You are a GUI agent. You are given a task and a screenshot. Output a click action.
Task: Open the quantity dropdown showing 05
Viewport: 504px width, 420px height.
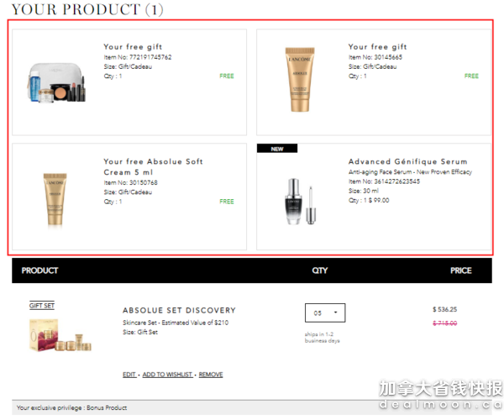click(x=325, y=312)
